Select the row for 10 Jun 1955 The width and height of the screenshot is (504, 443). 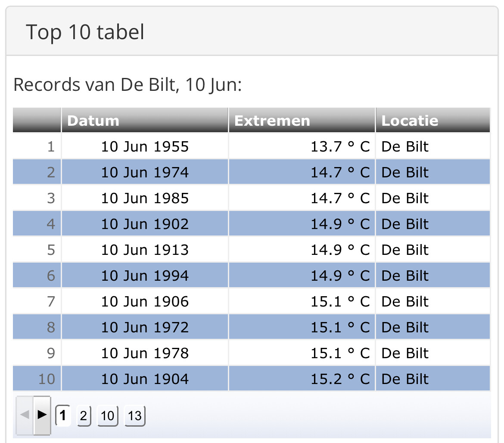(252, 146)
